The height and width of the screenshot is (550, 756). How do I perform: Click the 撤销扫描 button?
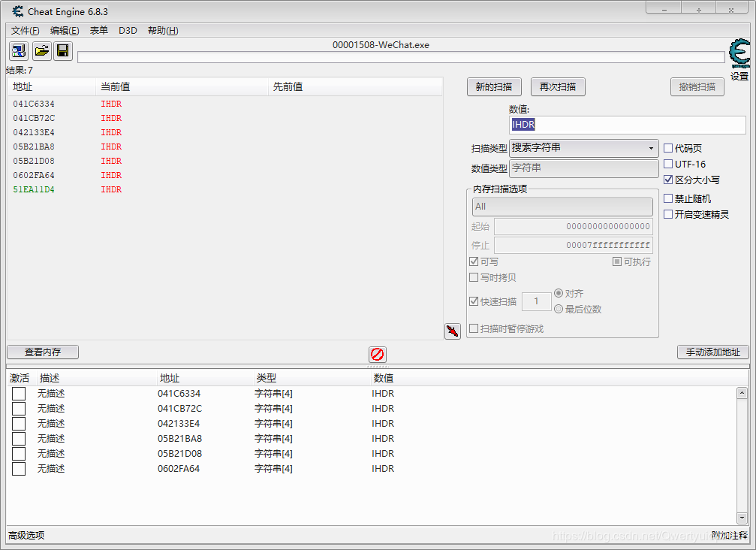697,87
